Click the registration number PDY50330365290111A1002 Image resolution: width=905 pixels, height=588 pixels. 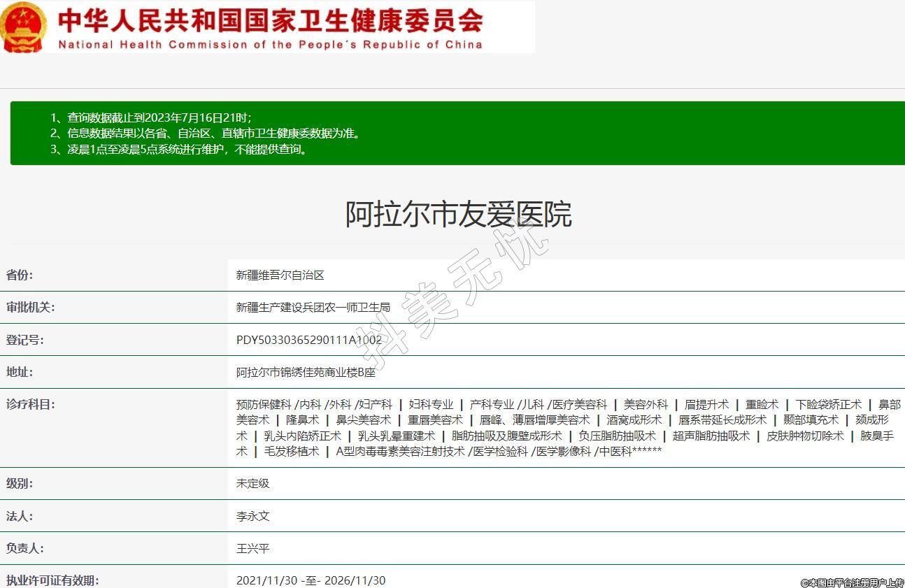point(308,340)
